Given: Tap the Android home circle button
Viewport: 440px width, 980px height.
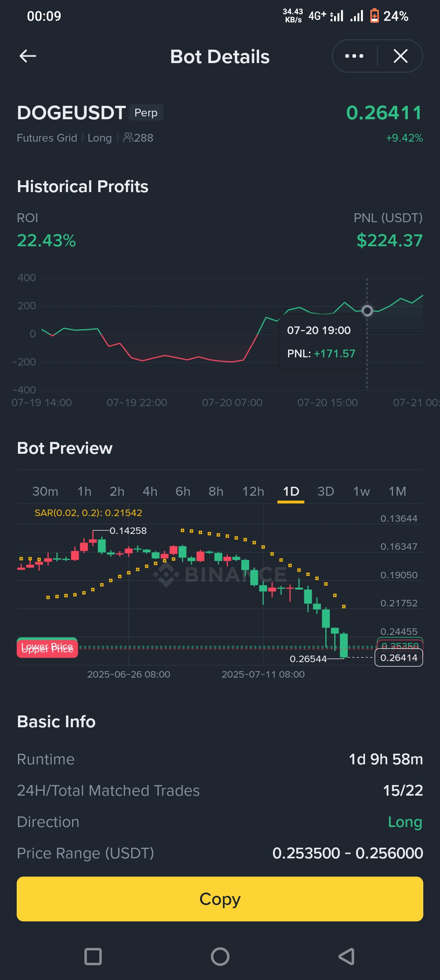Looking at the screenshot, I should click(220, 956).
